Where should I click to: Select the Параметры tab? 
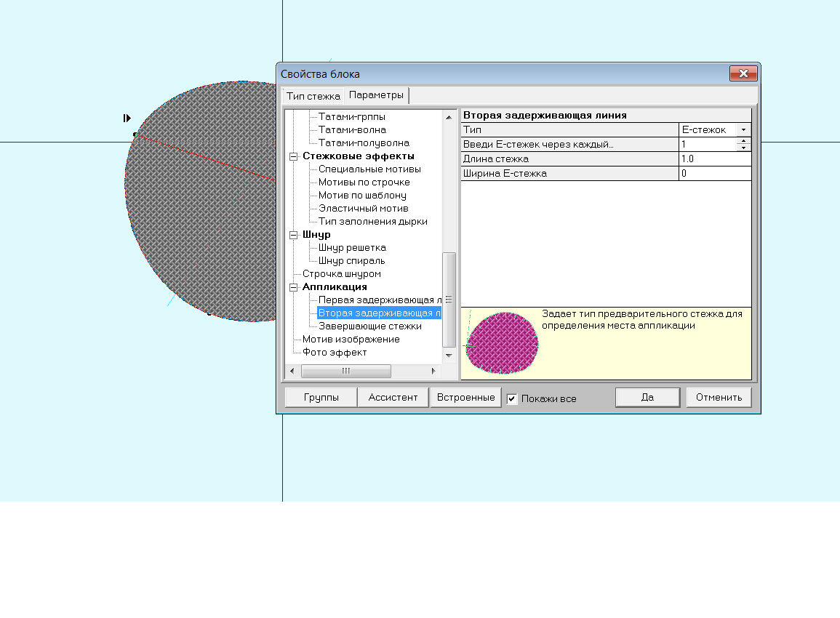375,95
